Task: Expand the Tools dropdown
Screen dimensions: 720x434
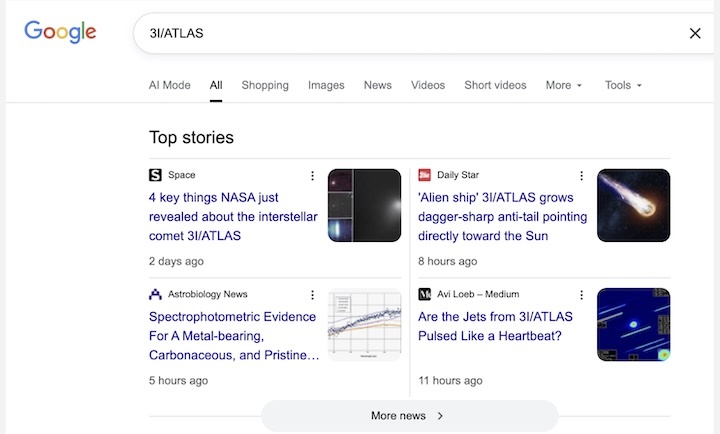Action: pos(623,85)
